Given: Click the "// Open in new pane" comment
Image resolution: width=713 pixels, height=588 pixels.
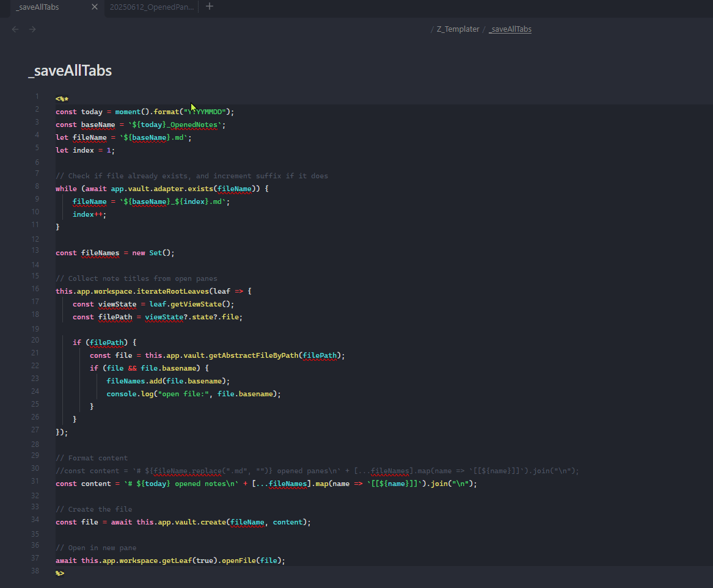Looking at the screenshot, I should click(96, 548).
